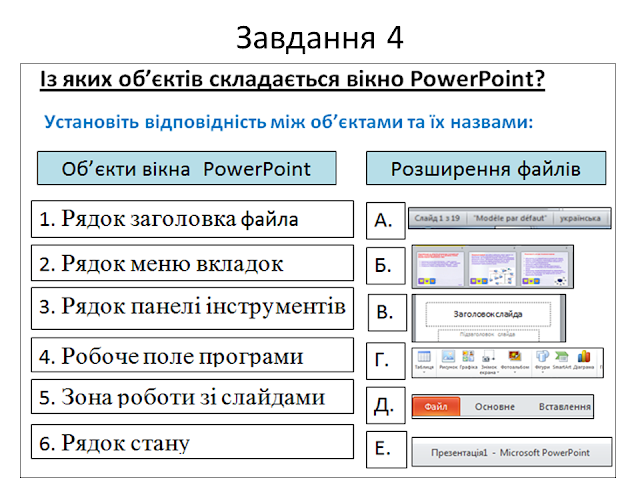Click the Діаграма (Chart) icon
The height and width of the screenshot is (480, 640).
pyautogui.click(x=584, y=356)
